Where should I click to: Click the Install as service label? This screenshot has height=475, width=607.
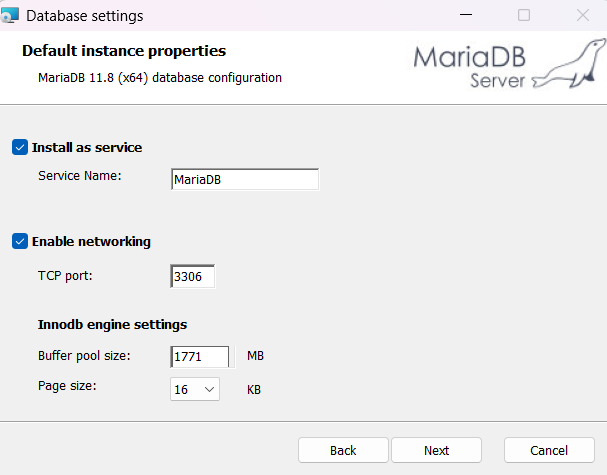pyautogui.click(x=87, y=147)
